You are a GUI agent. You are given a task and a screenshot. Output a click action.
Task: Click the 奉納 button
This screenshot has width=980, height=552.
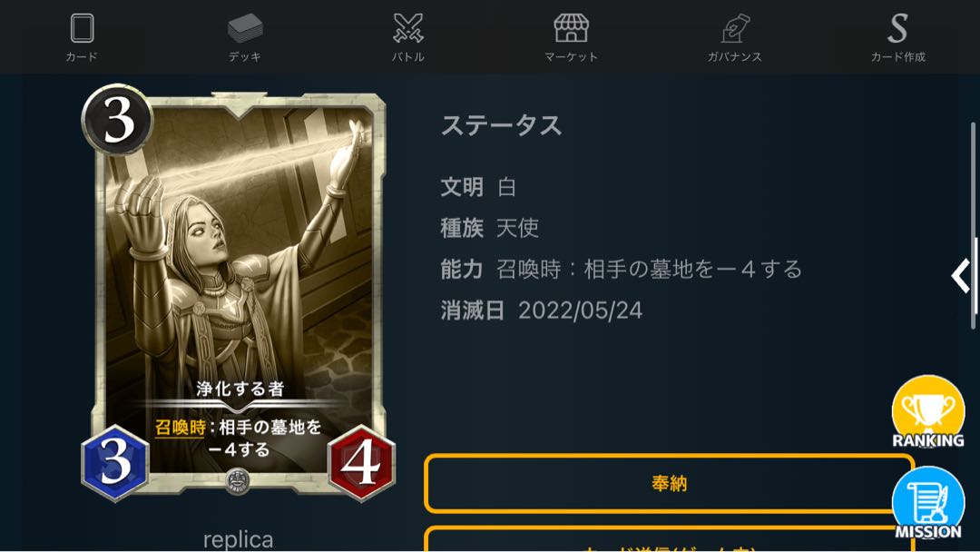pos(670,483)
